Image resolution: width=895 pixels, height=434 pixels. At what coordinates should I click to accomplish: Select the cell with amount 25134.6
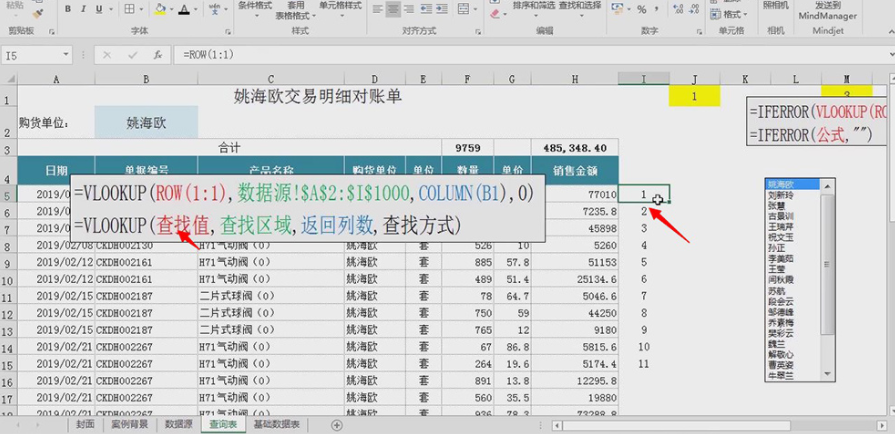tap(575, 279)
